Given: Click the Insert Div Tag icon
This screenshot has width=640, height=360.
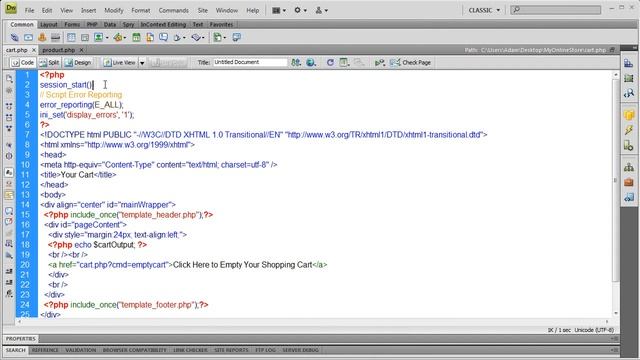Looking at the screenshot, I should 85,38.
